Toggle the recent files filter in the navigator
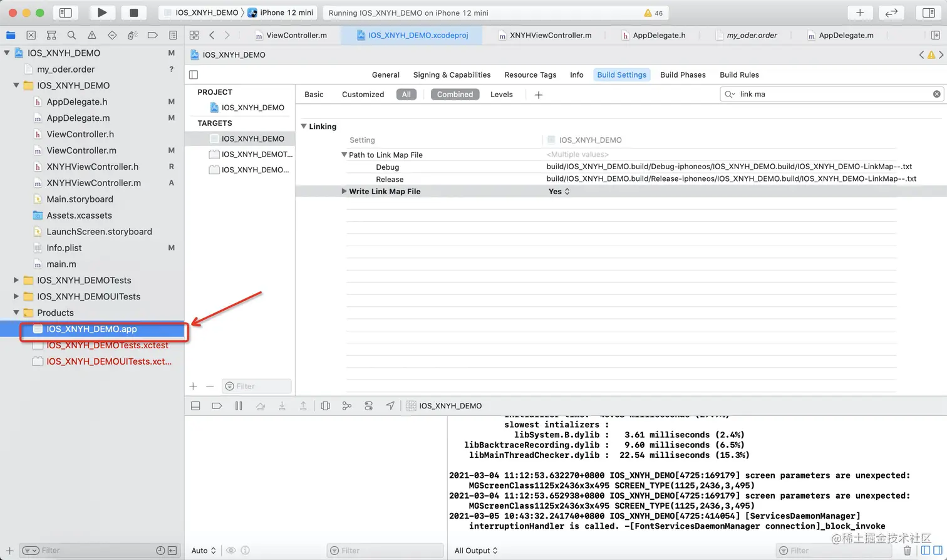This screenshot has height=560, width=947. [x=160, y=551]
